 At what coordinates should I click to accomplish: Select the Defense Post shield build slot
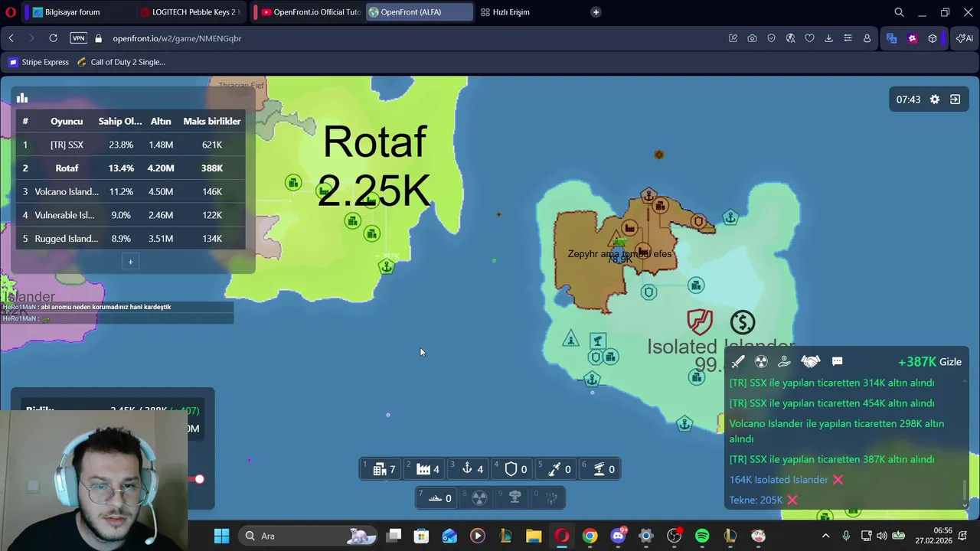tap(512, 469)
